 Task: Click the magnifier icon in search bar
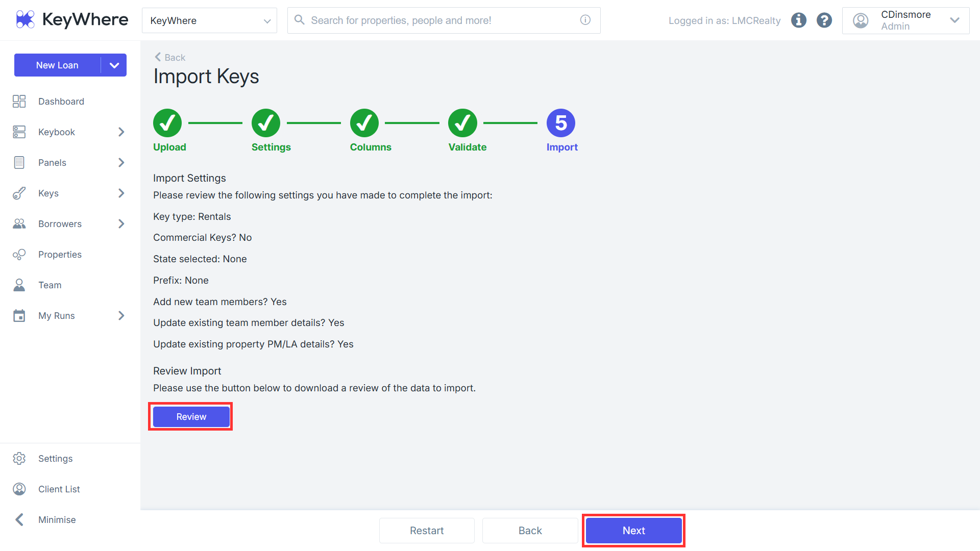point(300,20)
